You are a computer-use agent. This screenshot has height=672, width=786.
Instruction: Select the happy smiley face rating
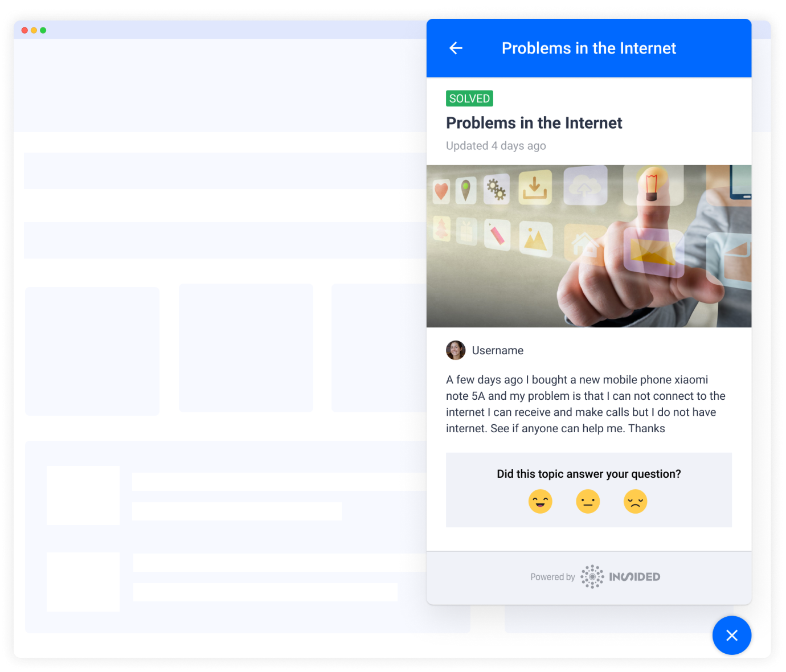[540, 502]
